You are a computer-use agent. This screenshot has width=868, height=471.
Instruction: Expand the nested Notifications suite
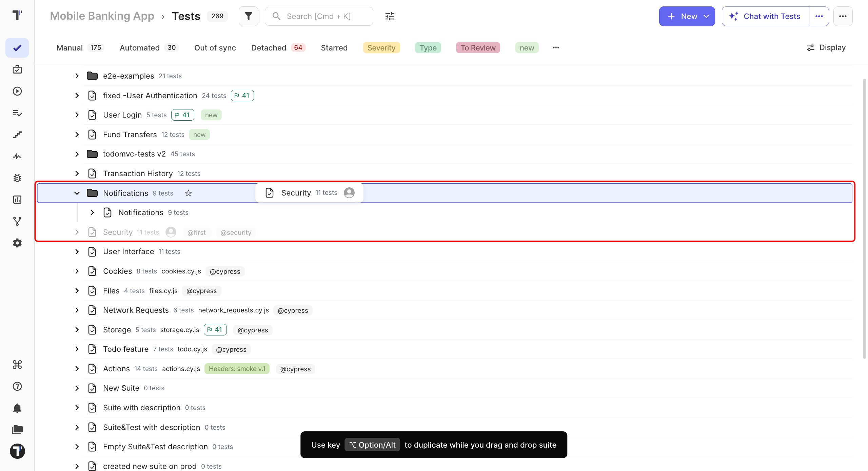(92, 212)
